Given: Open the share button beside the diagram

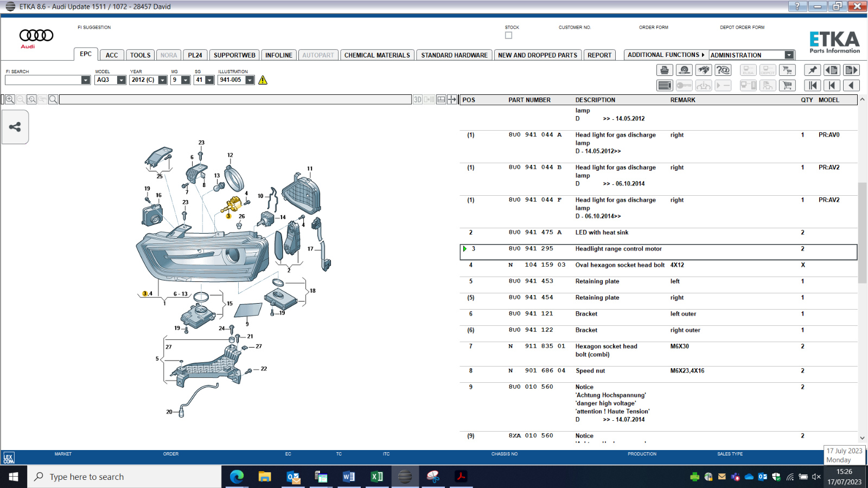Looking at the screenshot, I should click(x=15, y=127).
